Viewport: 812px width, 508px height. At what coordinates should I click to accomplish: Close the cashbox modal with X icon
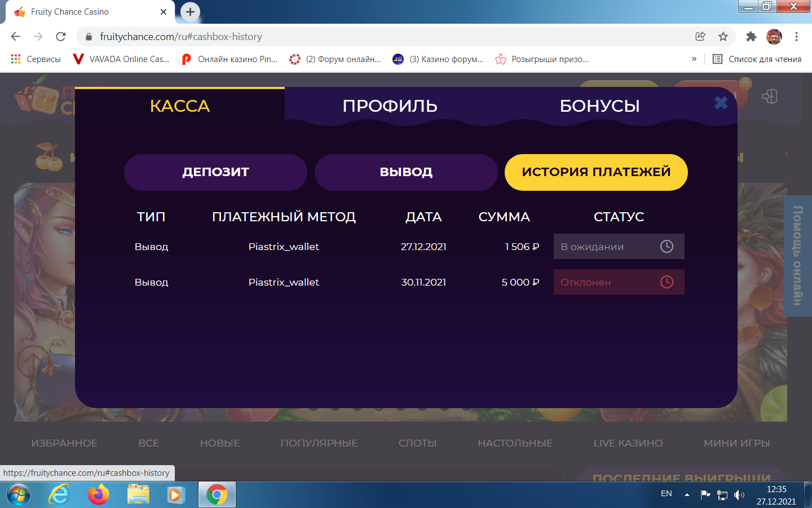coord(721,103)
